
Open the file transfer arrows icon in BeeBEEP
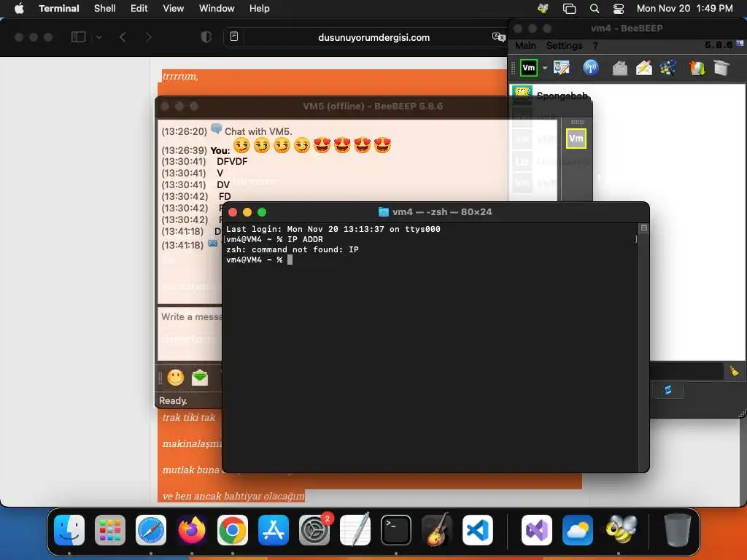697,68
